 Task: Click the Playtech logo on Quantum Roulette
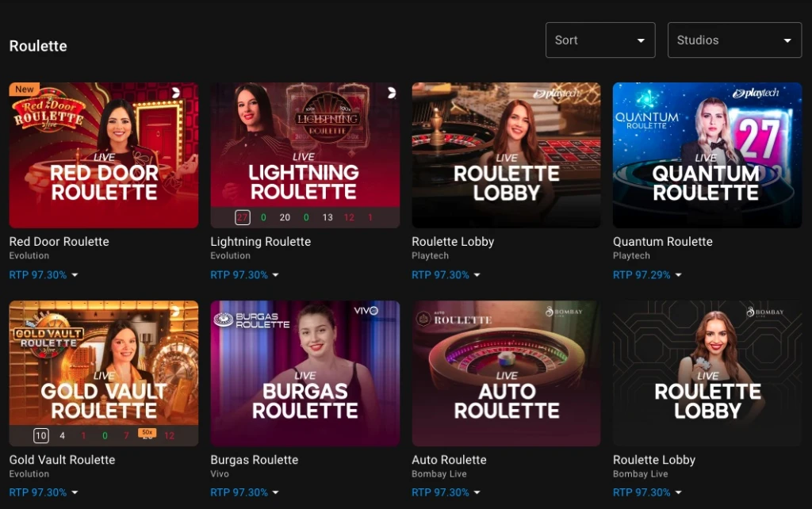tap(756, 94)
